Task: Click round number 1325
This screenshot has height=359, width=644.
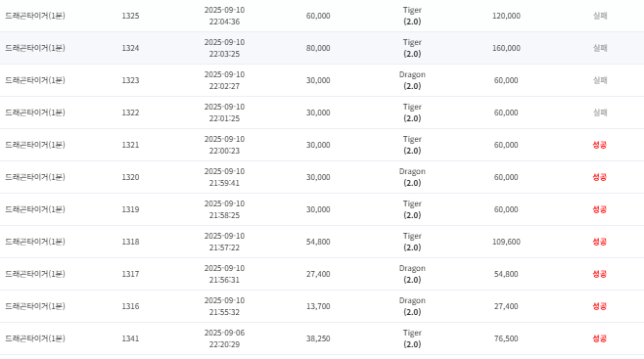Action: point(130,16)
